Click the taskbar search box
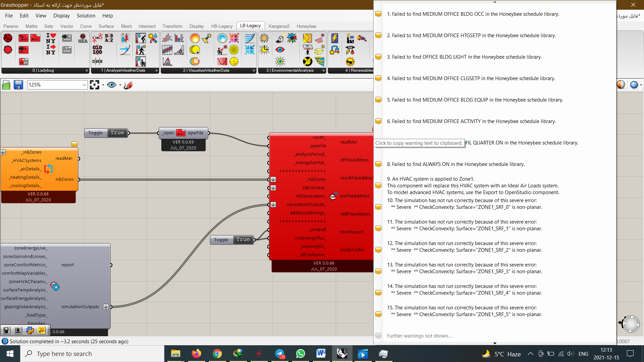Screen dimensions: 644x362 [x=92, y=354]
